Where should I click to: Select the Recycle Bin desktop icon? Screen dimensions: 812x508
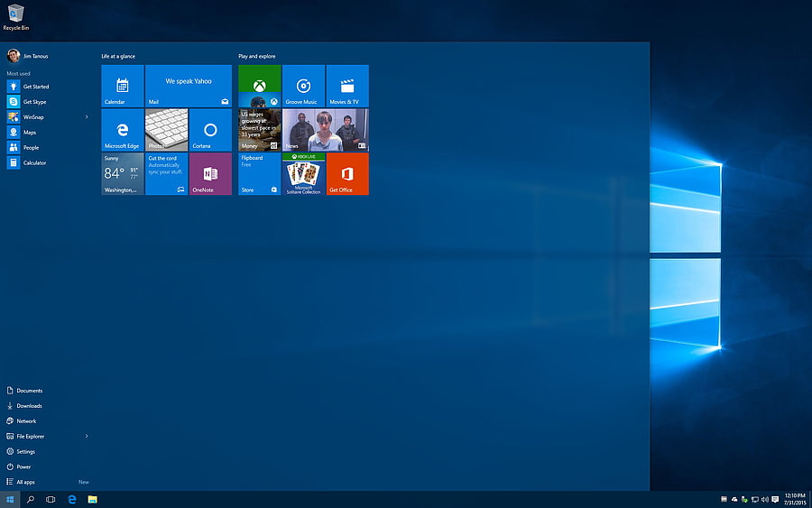(16, 17)
